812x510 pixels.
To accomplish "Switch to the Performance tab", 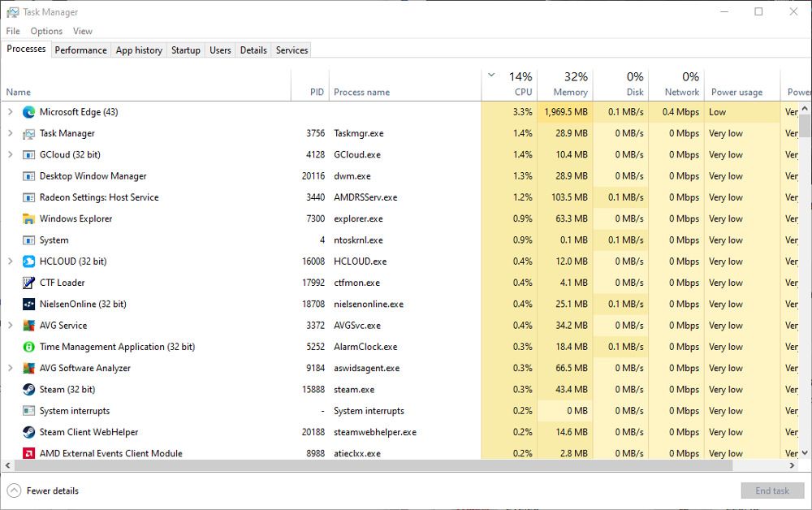I will (80, 50).
